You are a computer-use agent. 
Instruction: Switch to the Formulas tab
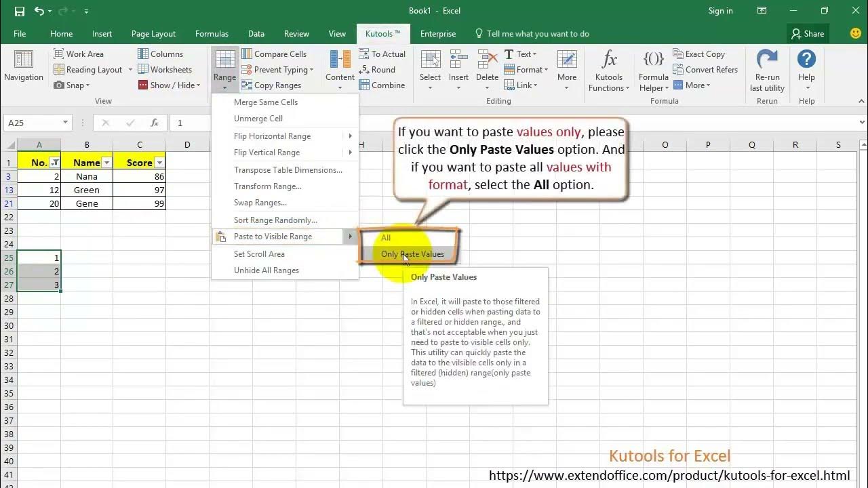pyautogui.click(x=212, y=34)
